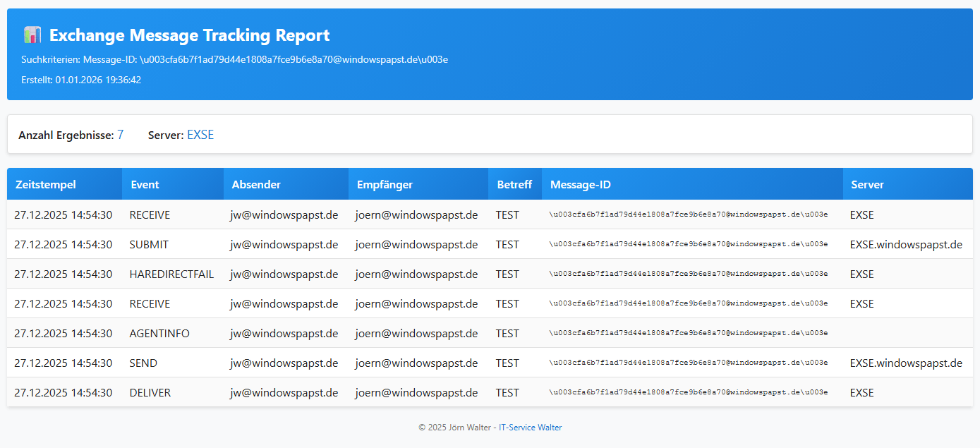Select the SEND event cell

click(x=143, y=363)
